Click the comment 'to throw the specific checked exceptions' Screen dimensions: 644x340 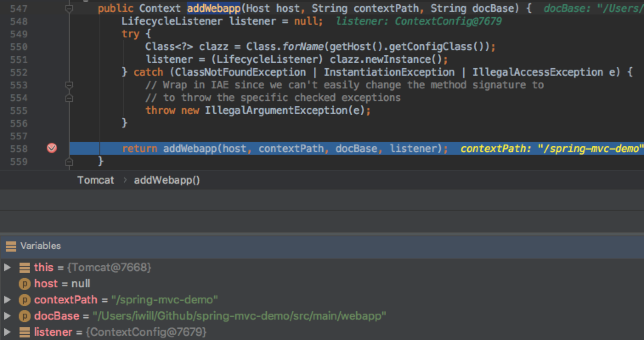273,97
